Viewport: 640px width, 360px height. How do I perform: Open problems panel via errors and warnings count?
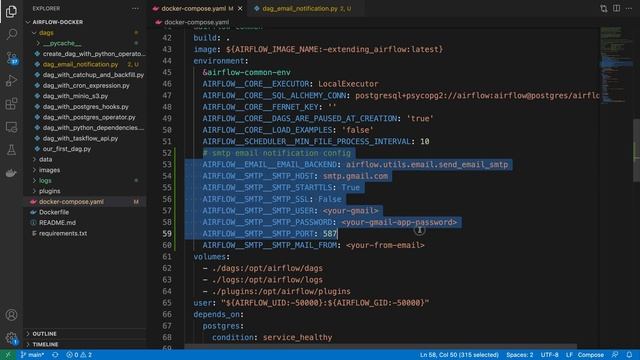[79, 355]
